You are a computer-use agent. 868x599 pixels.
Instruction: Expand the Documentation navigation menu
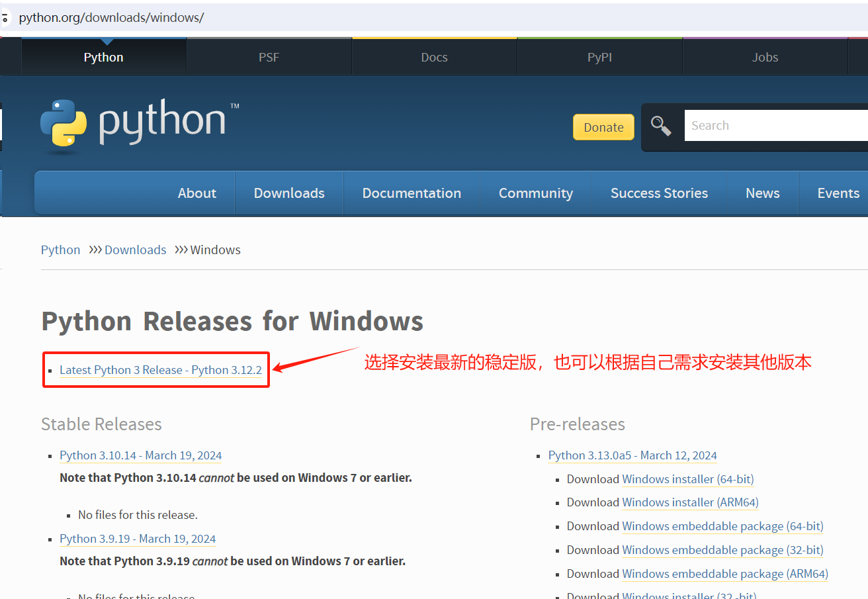pos(412,193)
